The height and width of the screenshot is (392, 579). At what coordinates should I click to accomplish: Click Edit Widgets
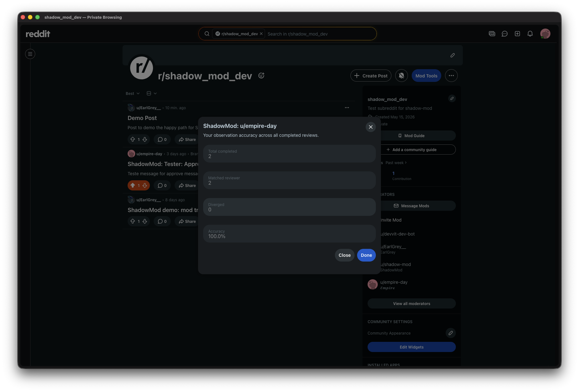[412, 347]
